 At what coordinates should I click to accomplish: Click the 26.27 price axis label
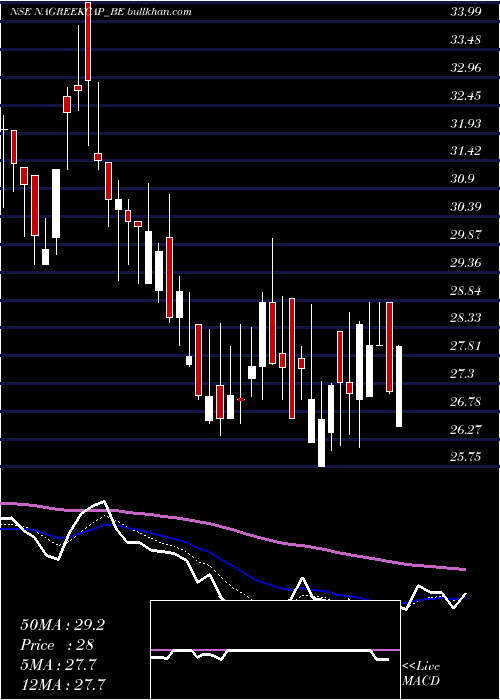pyautogui.click(x=466, y=429)
